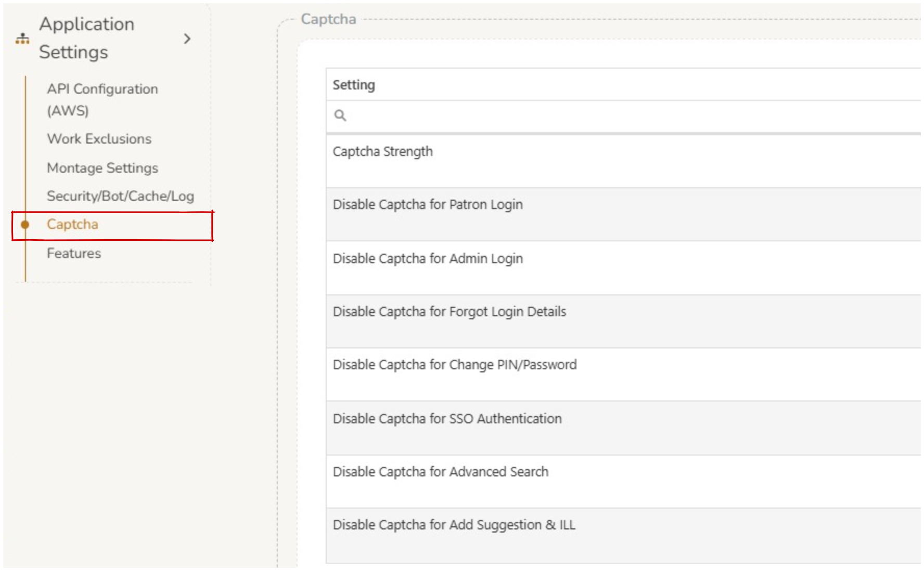Select the Captcha Strength row
Image resolution: width=924 pixels, height=571 pixels.
pyautogui.click(x=382, y=152)
